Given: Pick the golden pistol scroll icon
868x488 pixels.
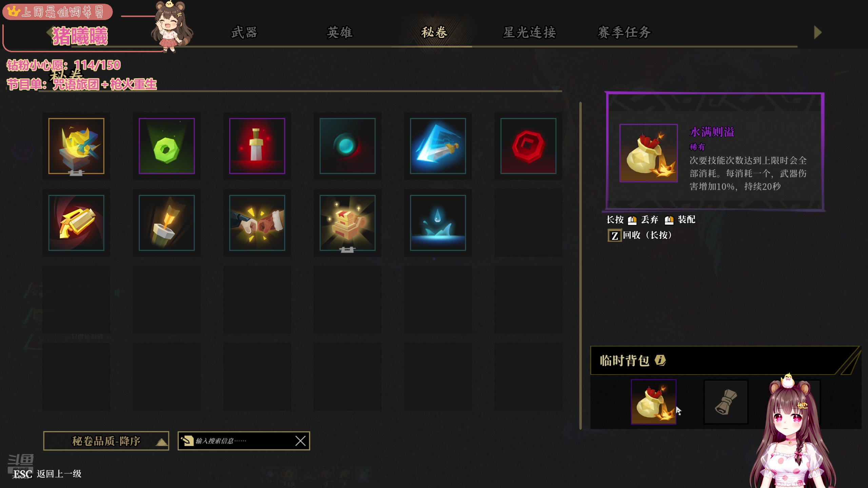Looking at the screenshot, I should click(76, 223).
